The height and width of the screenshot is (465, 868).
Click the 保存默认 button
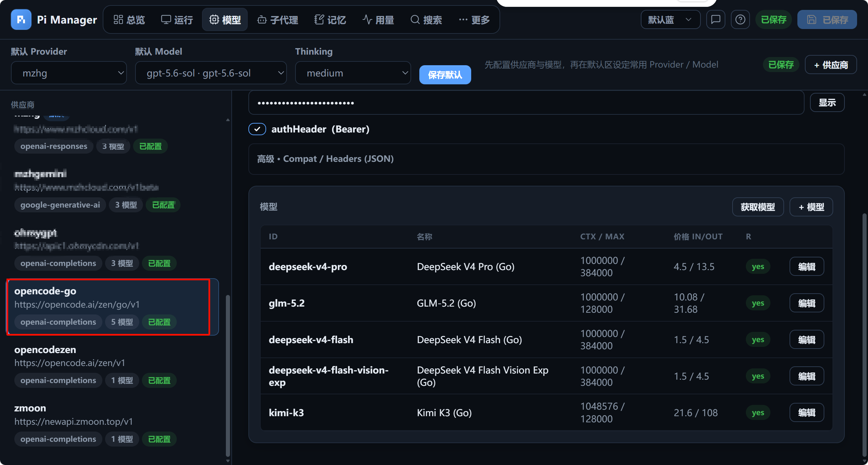click(445, 75)
